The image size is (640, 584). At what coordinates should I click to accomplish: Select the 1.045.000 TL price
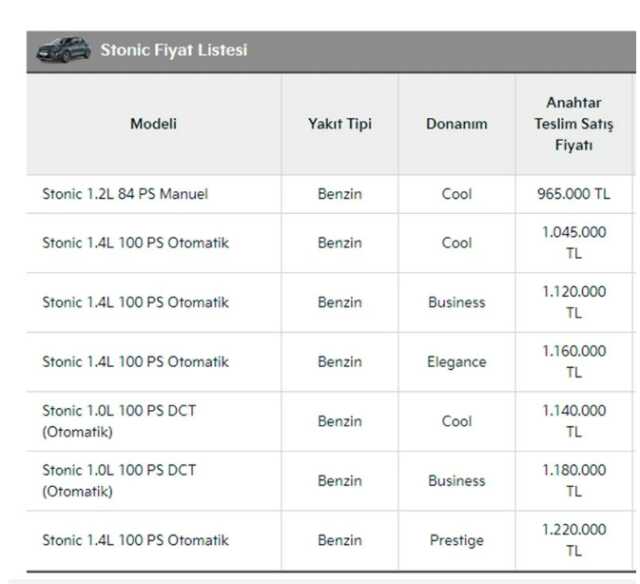coord(574,243)
